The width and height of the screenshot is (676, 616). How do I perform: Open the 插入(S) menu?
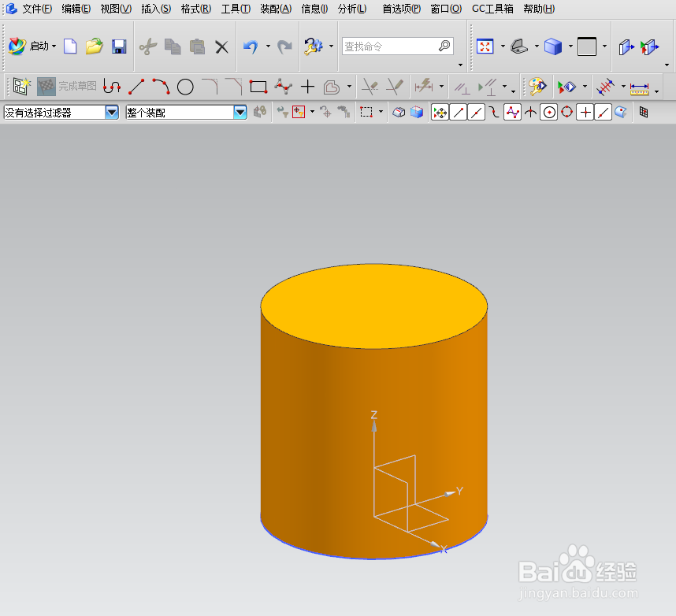[x=156, y=9]
